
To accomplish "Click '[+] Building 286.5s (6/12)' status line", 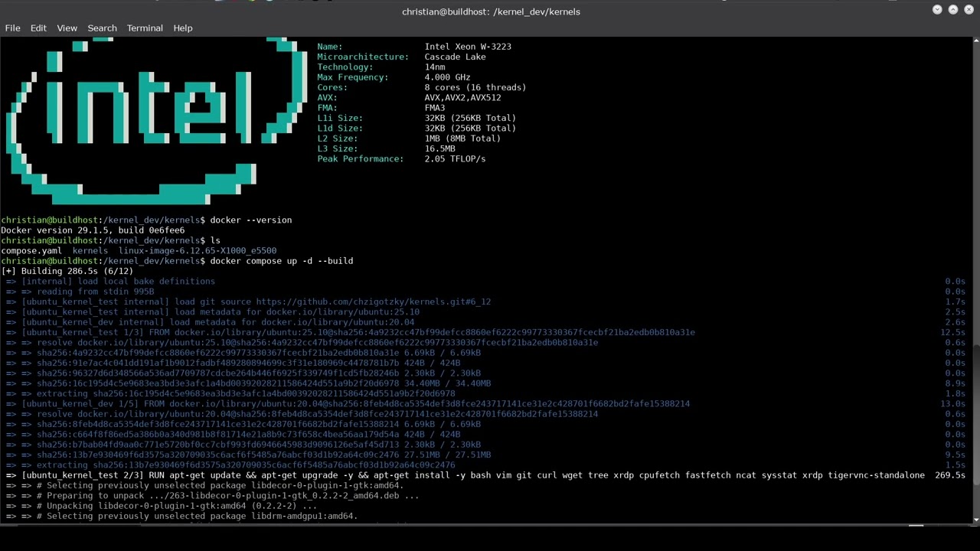I will (67, 271).
